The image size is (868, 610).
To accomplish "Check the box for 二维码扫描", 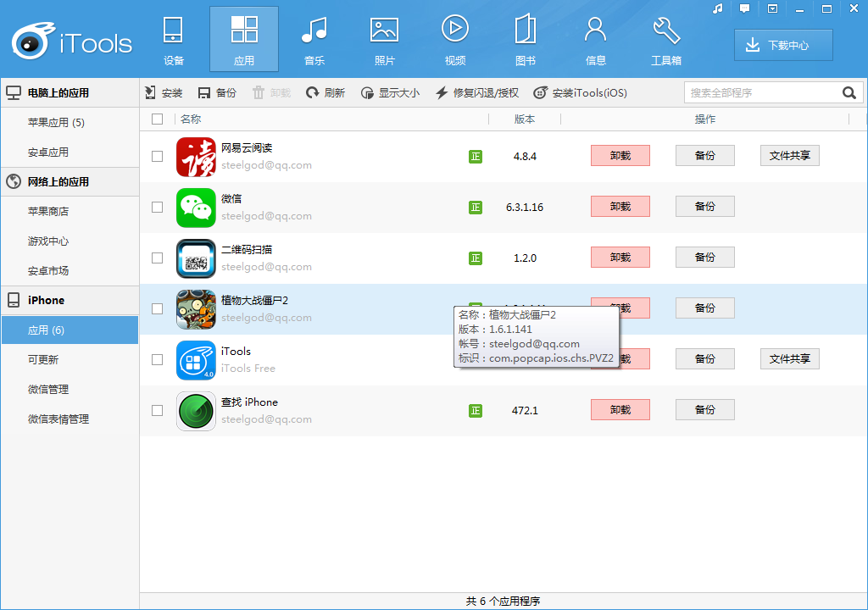I will (x=157, y=258).
